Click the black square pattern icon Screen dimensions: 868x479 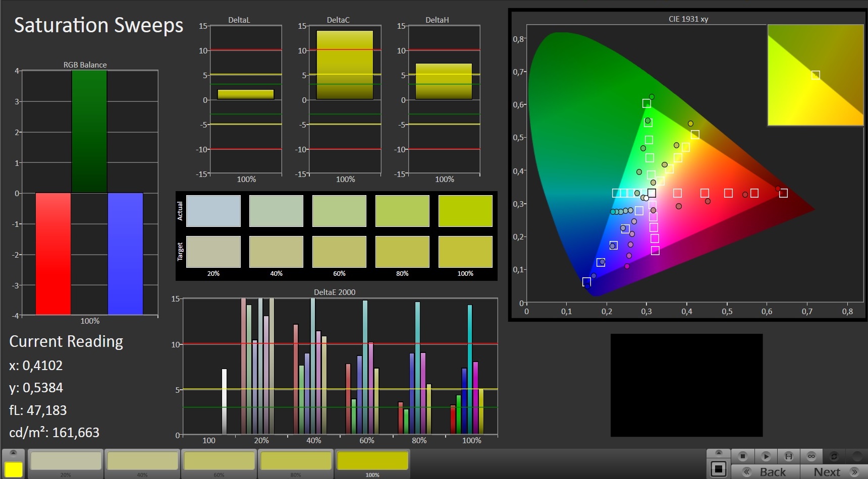click(719, 469)
